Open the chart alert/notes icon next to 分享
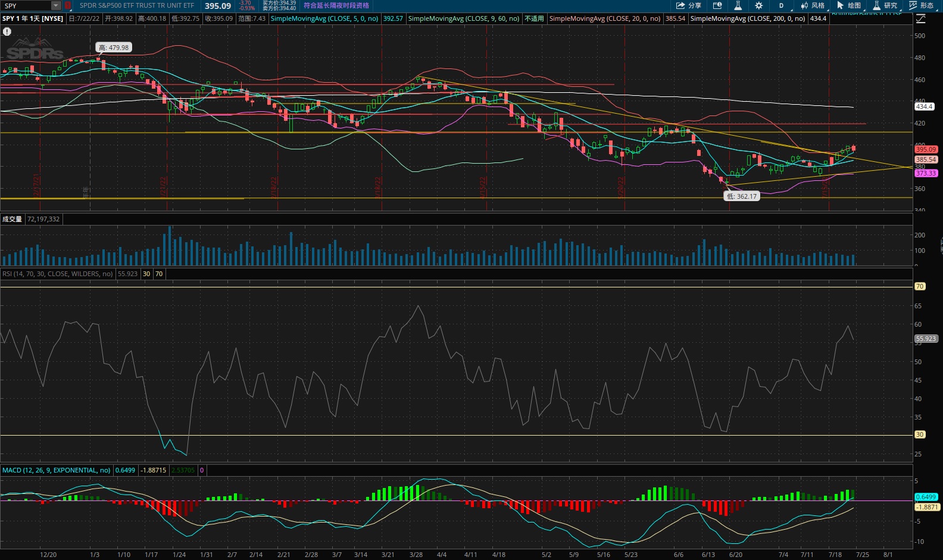Screen dimensions: 943x560 click(x=717, y=5)
